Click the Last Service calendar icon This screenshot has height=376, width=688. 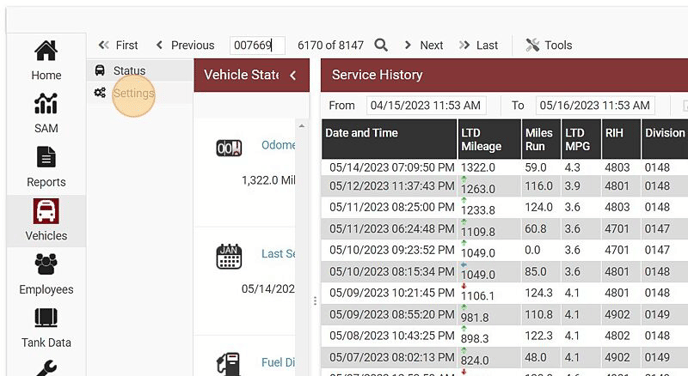coord(229,257)
